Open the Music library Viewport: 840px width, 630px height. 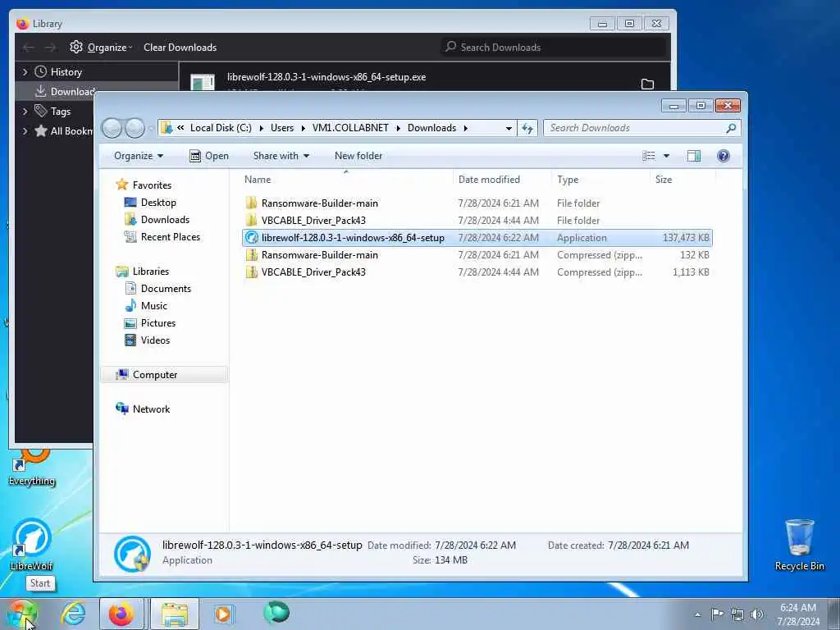pos(146,305)
